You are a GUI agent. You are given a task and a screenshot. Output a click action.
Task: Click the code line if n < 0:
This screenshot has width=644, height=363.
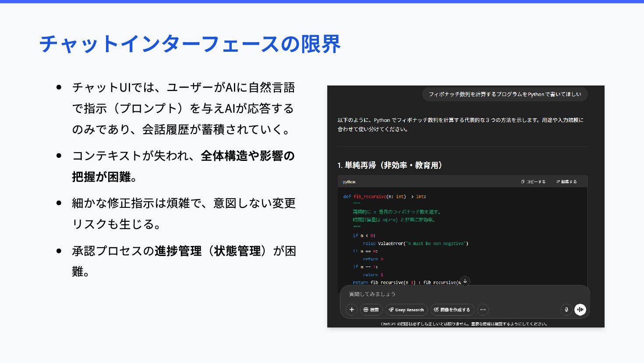click(x=364, y=235)
